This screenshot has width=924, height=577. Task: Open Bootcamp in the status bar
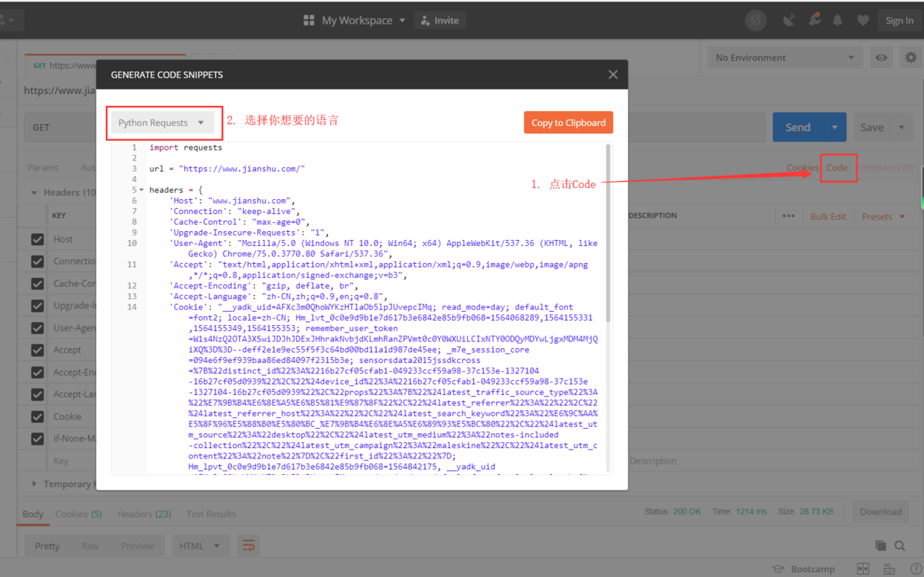click(x=804, y=569)
